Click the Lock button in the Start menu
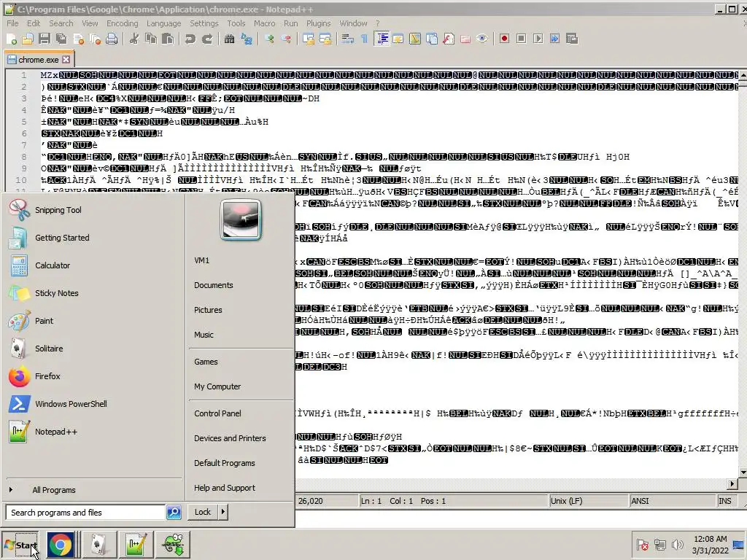The width and height of the screenshot is (747, 560). click(203, 512)
